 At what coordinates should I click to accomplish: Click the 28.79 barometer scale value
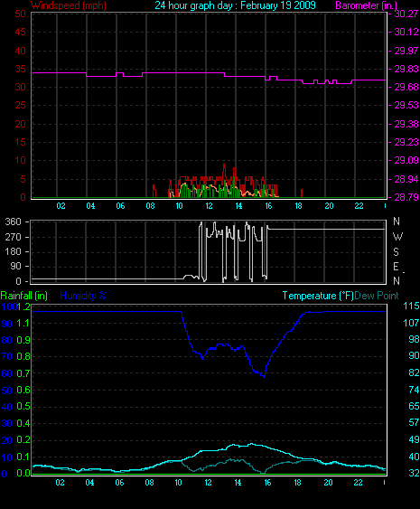pos(406,197)
